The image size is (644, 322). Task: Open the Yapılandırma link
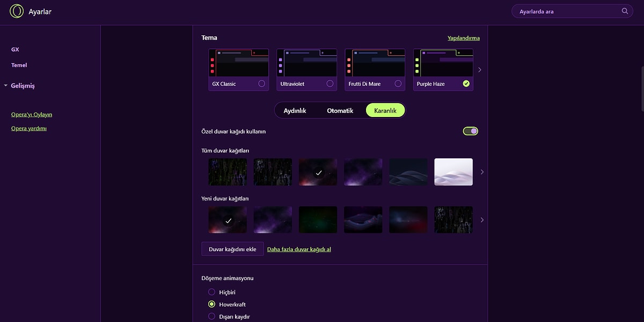click(463, 38)
